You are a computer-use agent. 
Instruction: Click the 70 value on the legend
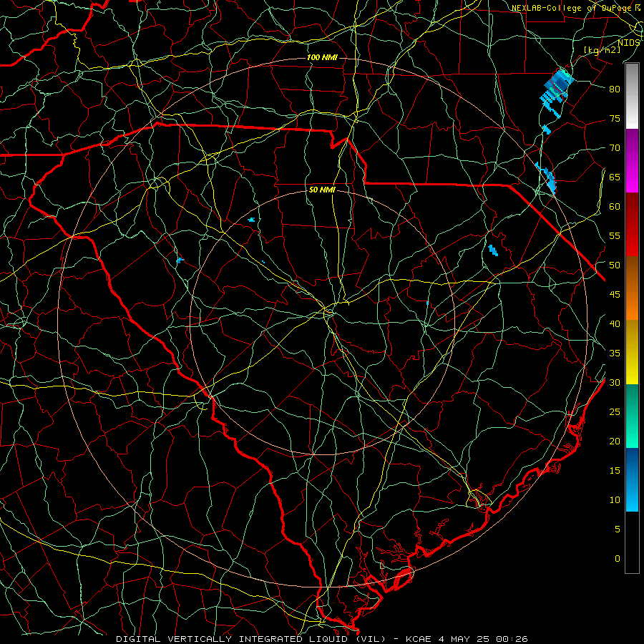tap(615, 148)
